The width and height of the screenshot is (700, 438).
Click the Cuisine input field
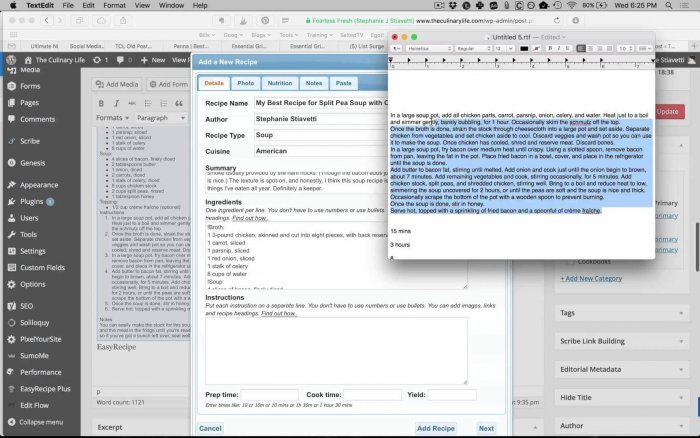[321, 151]
